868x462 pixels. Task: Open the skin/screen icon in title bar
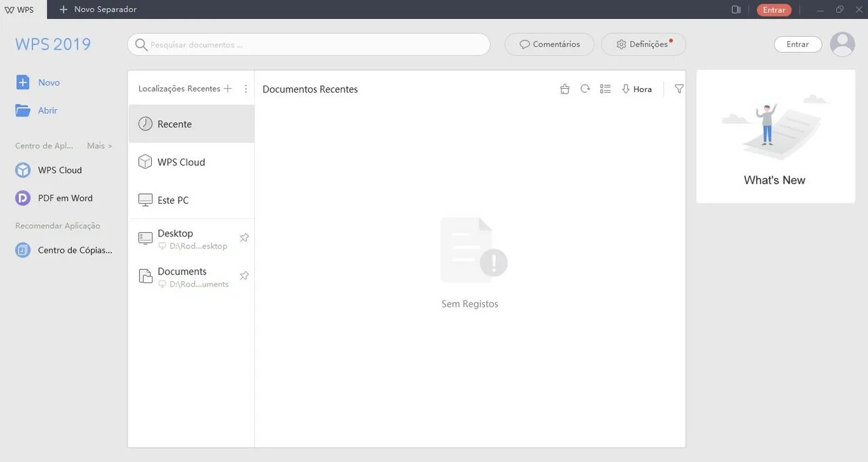(x=736, y=9)
